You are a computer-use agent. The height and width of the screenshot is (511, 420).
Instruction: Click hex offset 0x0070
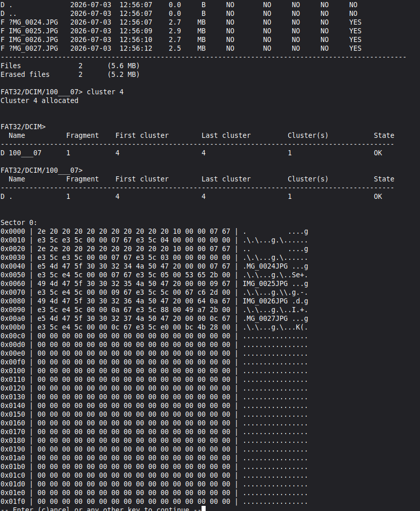point(13,292)
